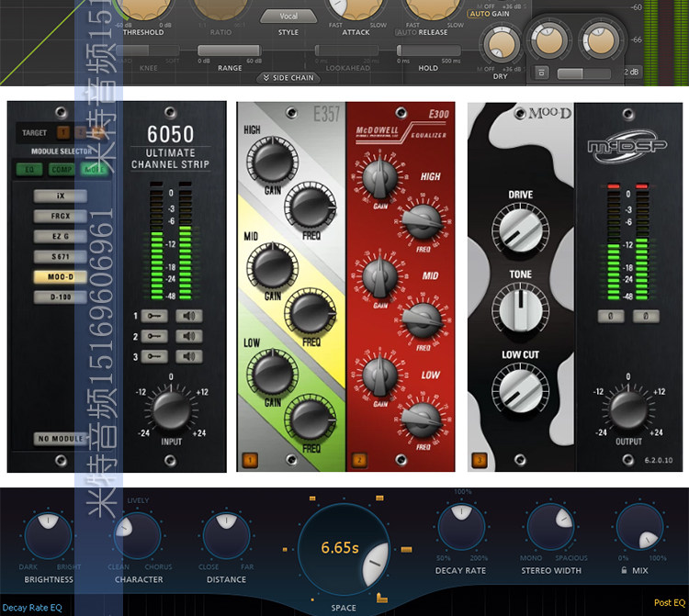Viewport: 689px width, 616px height.
Task: Click the Moo-D LOW CUT knob
Action: click(520, 391)
